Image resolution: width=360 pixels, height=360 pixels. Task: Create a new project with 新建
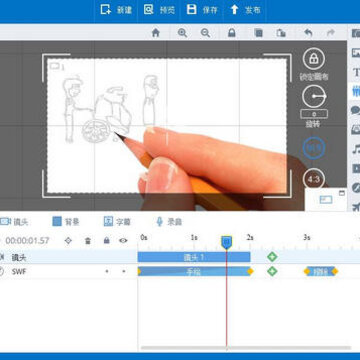pos(116,10)
